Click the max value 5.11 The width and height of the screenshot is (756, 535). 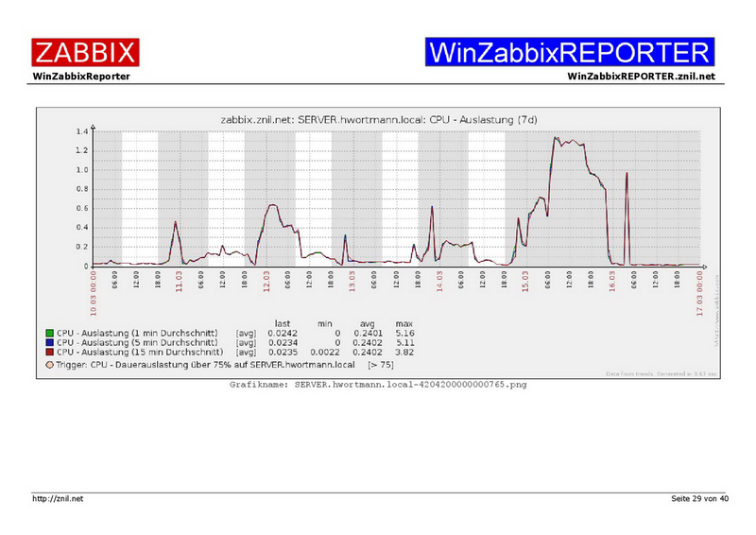click(x=405, y=343)
